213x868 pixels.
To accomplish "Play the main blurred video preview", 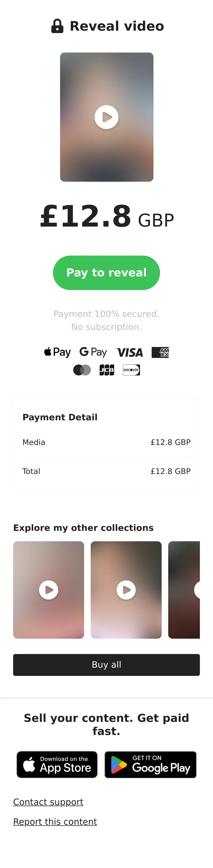I will 106,117.
